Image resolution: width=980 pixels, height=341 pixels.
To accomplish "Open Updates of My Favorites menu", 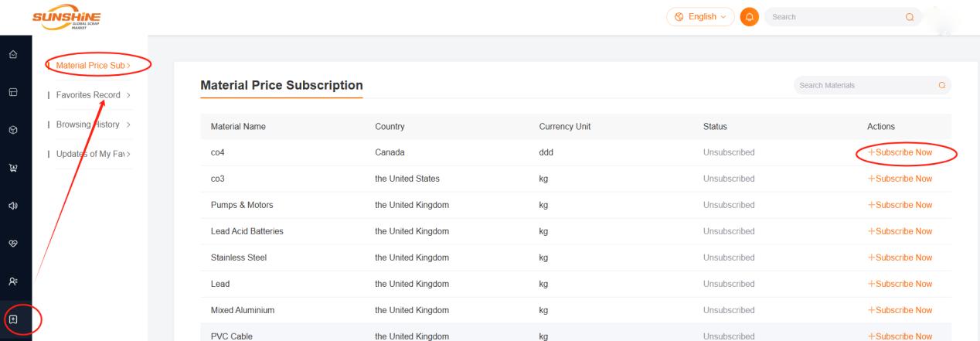I will (88, 154).
